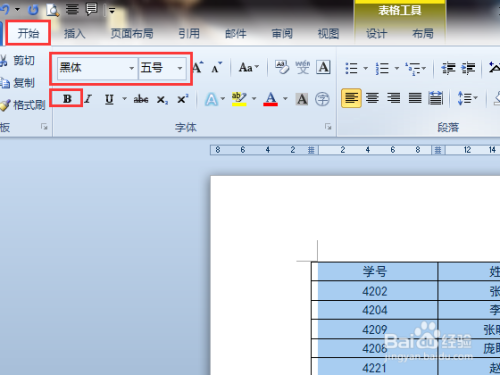Click the phonetic guide wén icon
This screenshot has width=500, height=375.
pos(303,67)
